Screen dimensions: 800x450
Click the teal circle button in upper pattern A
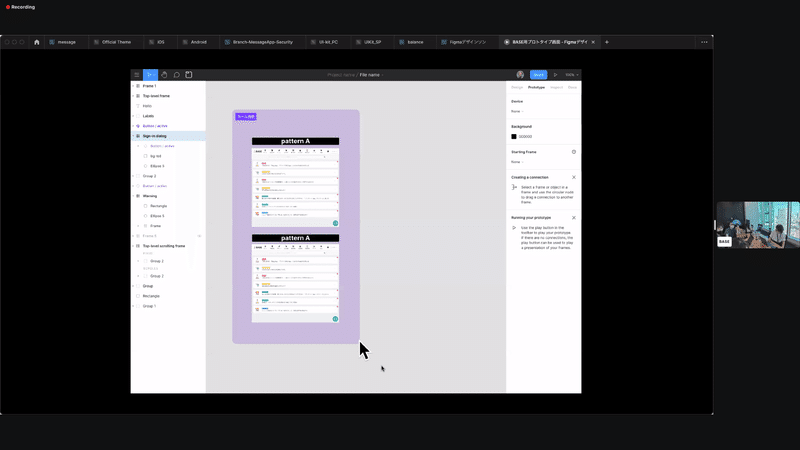point(335,223)
